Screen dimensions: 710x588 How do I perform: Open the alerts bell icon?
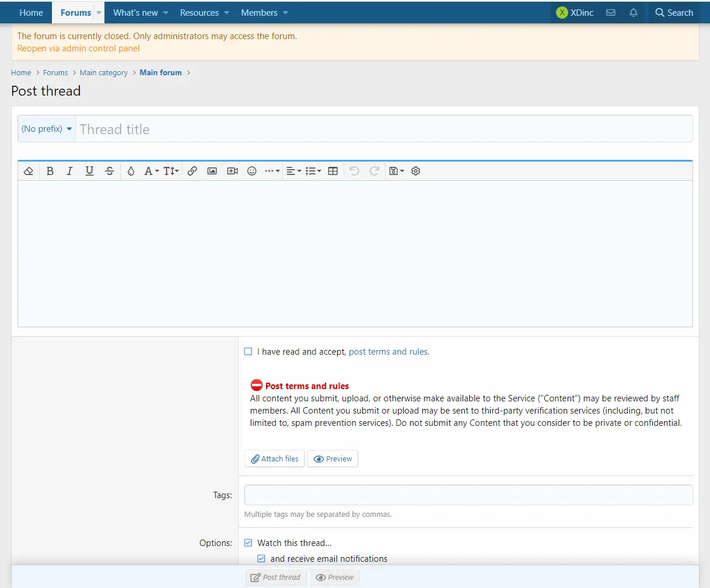[634, 12]
